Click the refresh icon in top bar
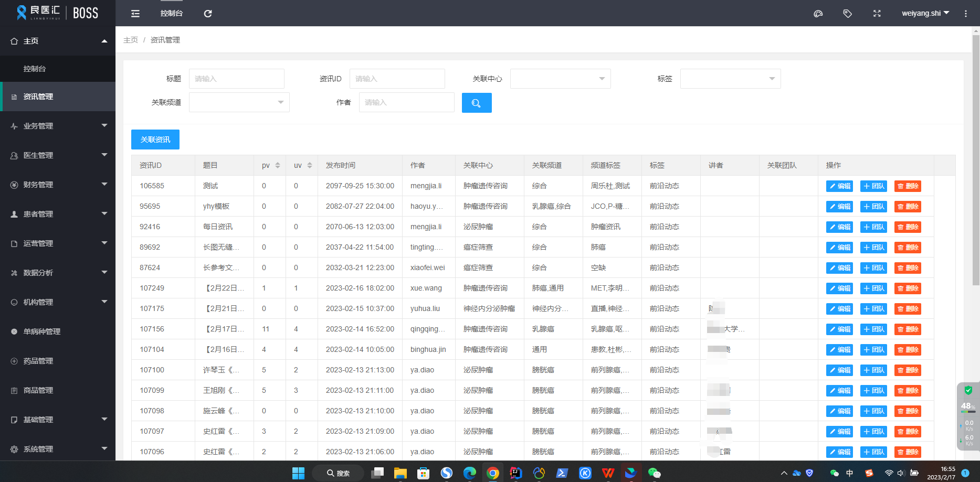The image size is (980, 482). tap(208, 14)
